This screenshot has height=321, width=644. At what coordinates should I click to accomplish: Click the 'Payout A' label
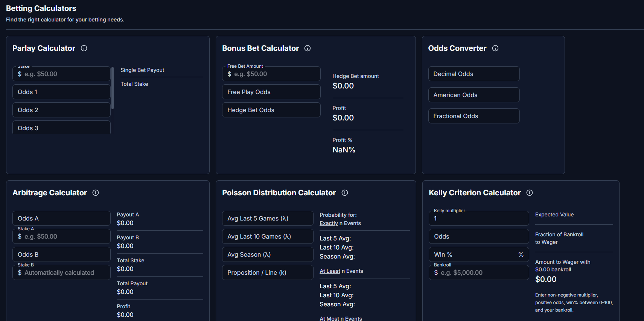[128, 215]
